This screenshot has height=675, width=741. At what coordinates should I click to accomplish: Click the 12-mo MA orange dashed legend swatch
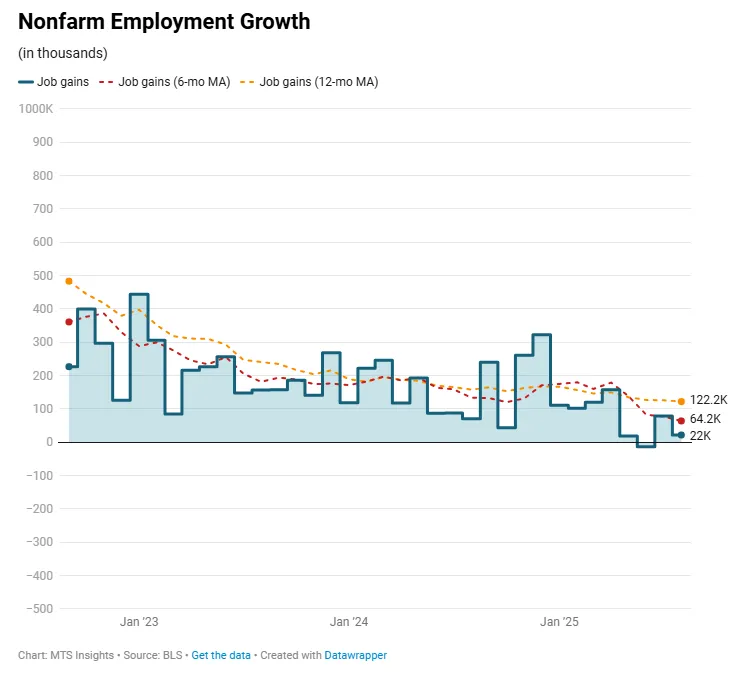[248, 82]
